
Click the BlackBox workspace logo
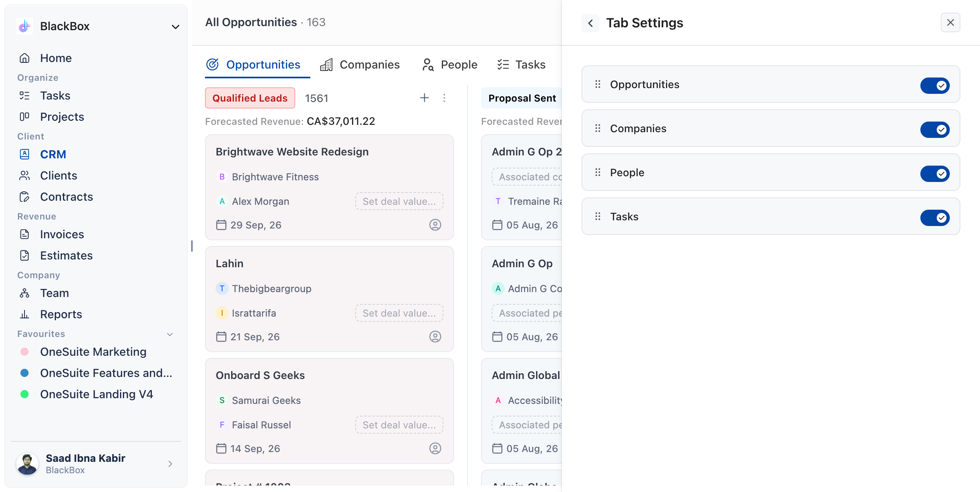coord(24,26)
